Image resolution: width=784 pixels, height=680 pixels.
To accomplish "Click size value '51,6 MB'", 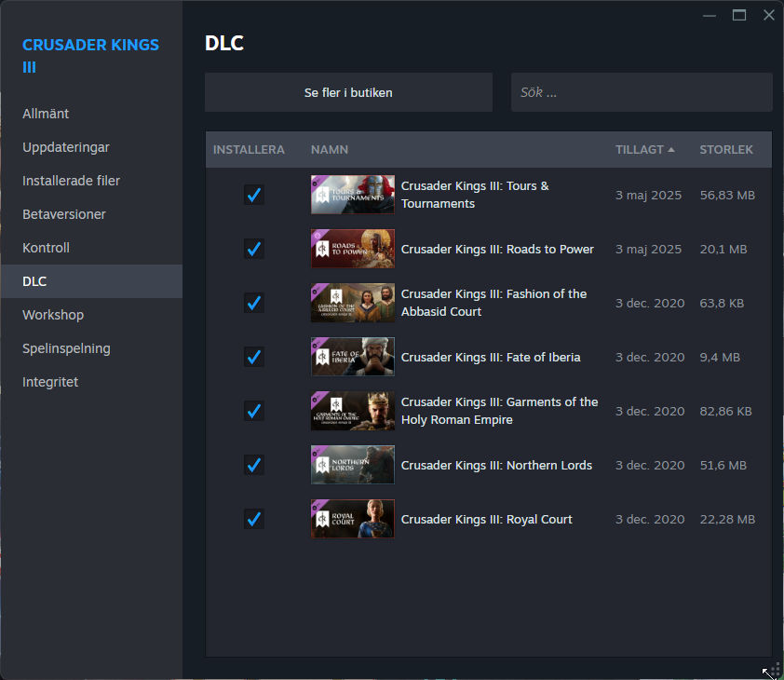I will click(723, 466).
